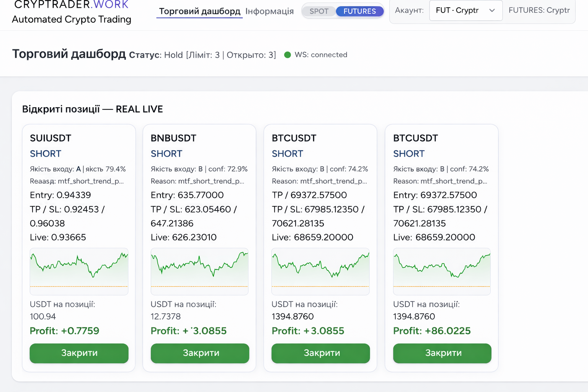Click the truncated Reason text on BNBUSDT card

pyautogui.click(x=197, y=181)
